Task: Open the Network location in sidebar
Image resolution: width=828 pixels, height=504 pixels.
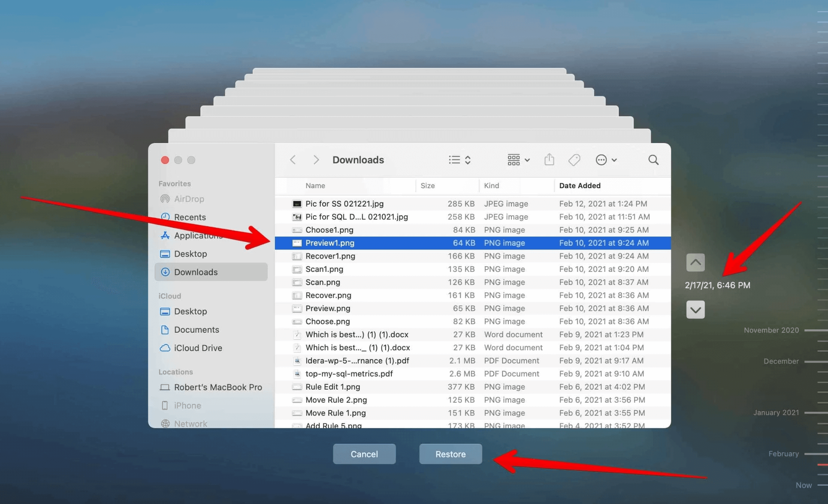Action: 191,424
